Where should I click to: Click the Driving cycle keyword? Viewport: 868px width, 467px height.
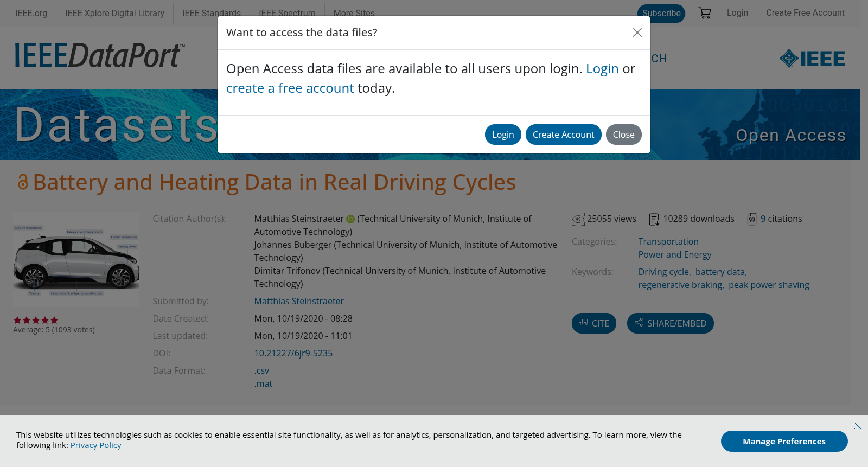[664, 272]
